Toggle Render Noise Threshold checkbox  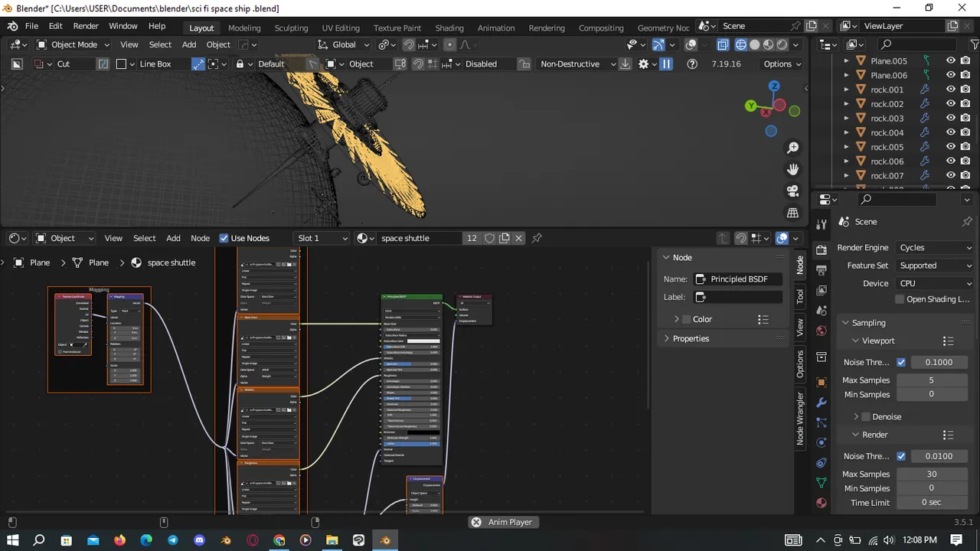[901, 456]
